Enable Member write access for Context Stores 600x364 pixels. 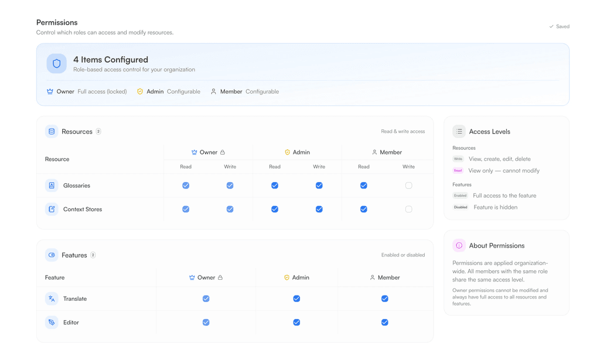click(x=408, y=209)
